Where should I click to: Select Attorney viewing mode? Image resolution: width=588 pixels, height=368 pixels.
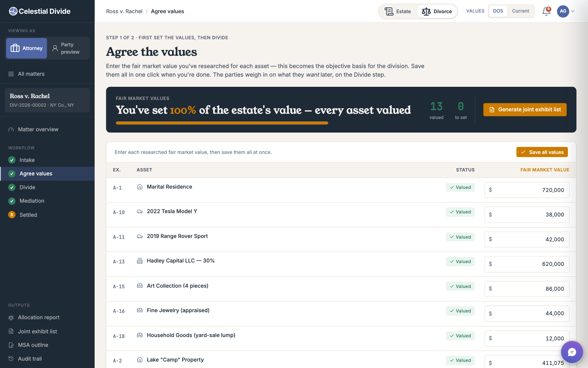(26, 48)
